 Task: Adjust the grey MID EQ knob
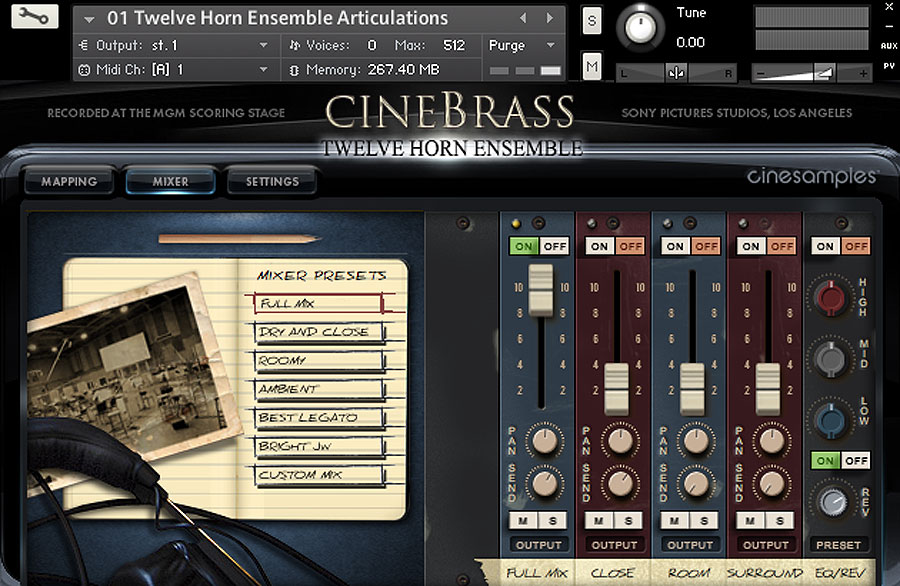[x=830, y=358]
